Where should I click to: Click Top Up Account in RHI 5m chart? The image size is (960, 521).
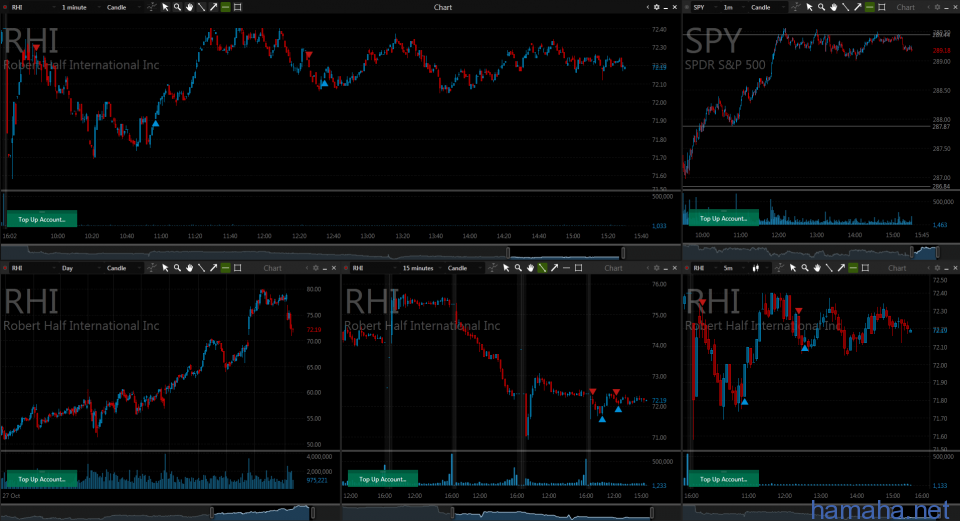(x=724, y=479)
